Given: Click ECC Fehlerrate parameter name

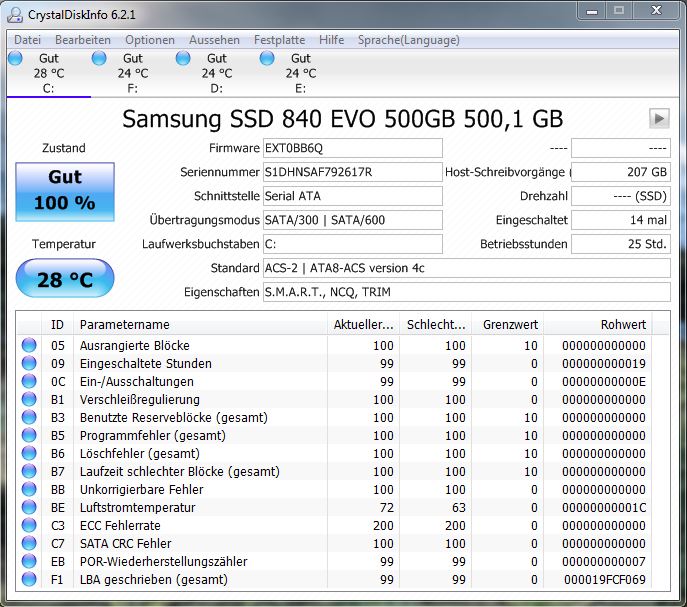Looking at the screenshot, I should point(120,525).
